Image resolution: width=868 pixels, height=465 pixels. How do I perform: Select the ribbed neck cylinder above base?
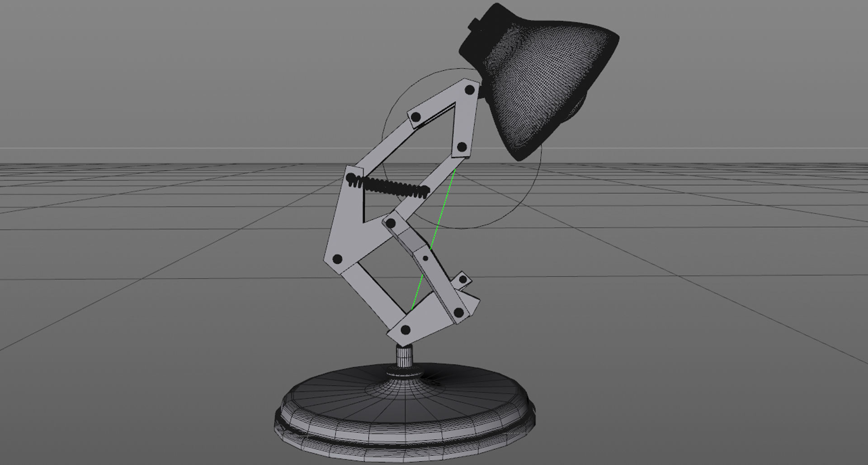point(405,357)
